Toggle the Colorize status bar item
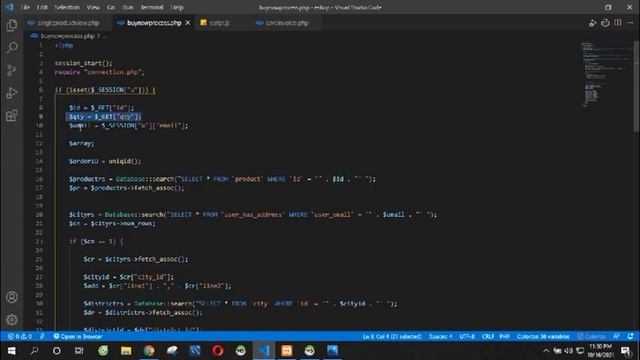The height and width of the screenshot is (360, 640). pyautogui.click(x=591, y=336)
